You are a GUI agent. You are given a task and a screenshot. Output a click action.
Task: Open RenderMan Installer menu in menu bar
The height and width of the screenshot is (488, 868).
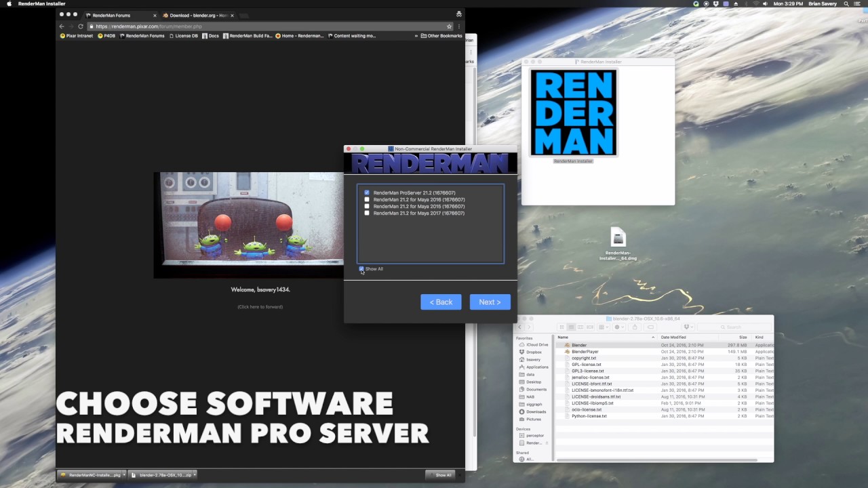[41, 3]
